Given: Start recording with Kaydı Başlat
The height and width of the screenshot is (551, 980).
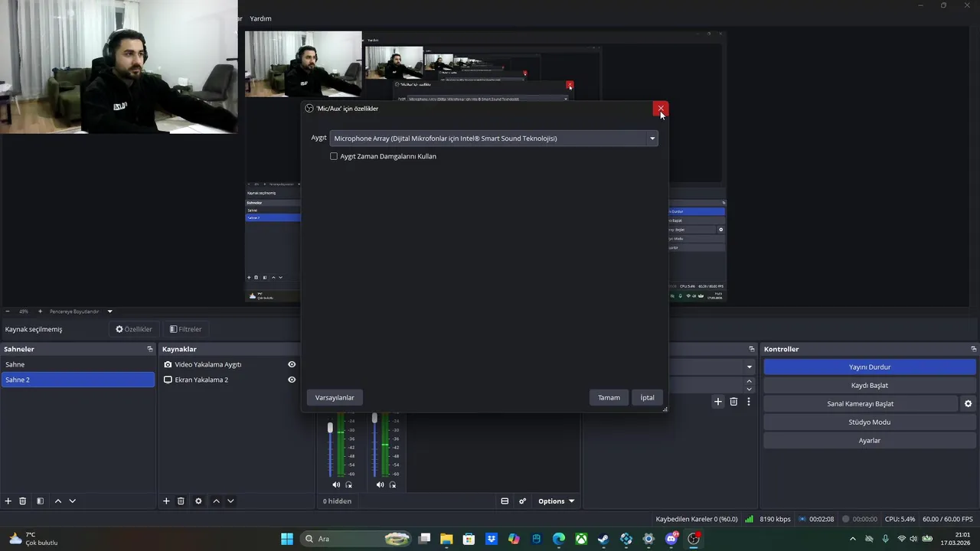Looking at the screenshot, I should coord(869,385).
